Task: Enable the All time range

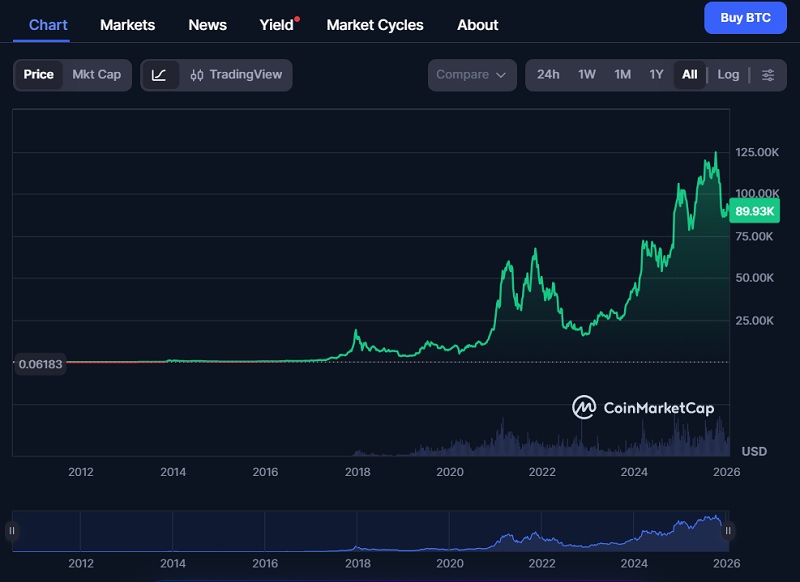Action: tap(689, 74)
